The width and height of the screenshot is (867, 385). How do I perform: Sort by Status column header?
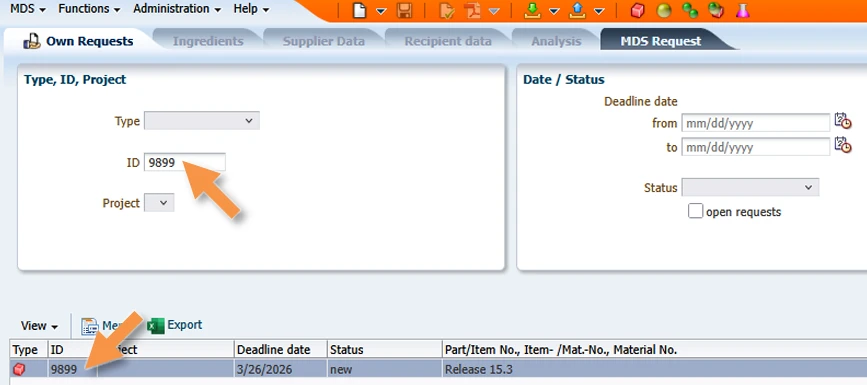coord(384,350)
